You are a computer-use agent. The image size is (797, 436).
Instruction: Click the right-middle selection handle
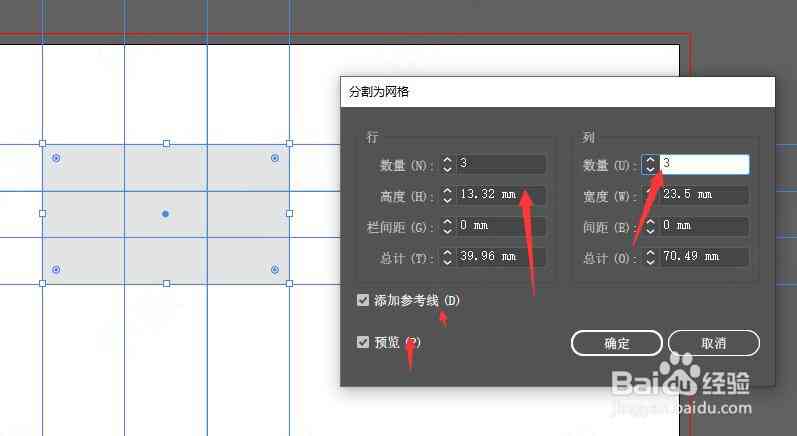point(289,213)
